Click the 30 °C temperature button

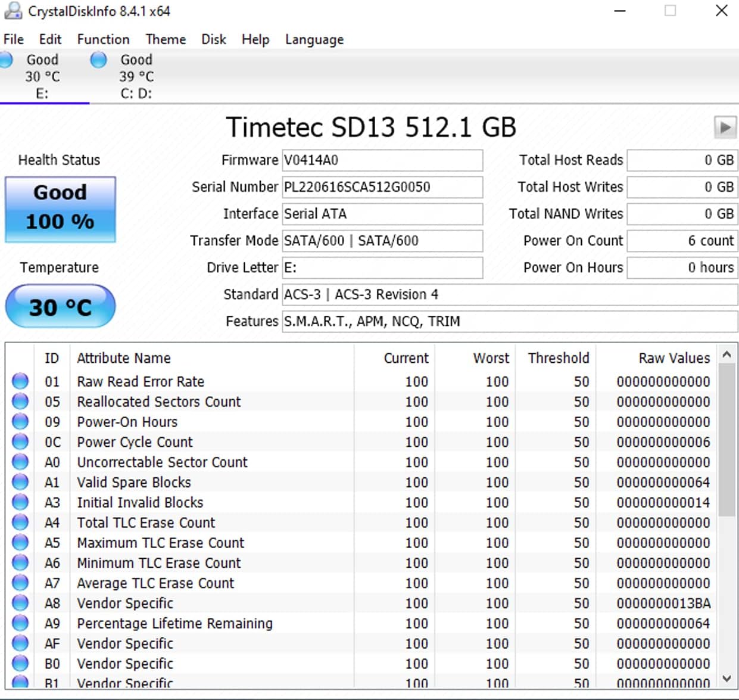[x=60, y=306]
